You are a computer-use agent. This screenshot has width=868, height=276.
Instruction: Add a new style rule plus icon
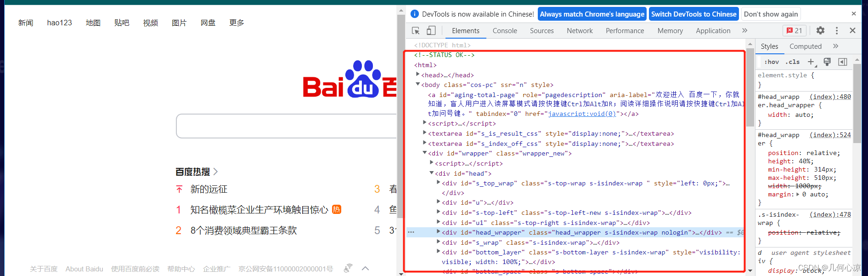point(811,62)
